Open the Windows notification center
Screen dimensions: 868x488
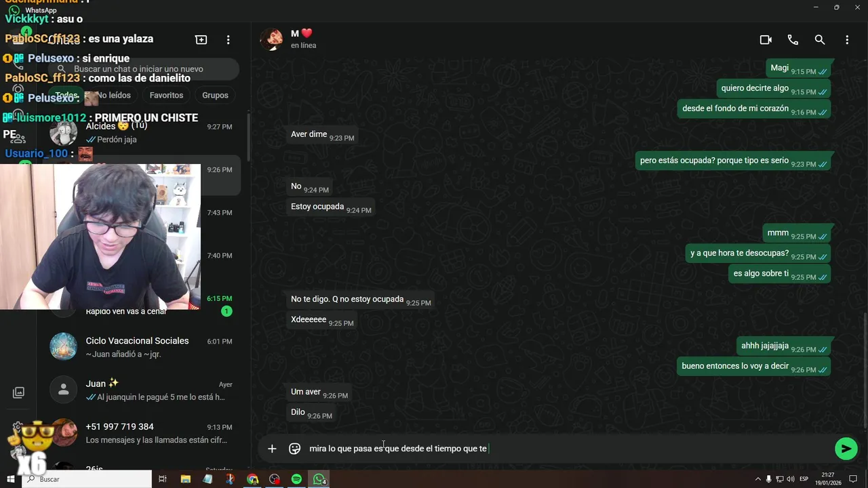(854, 479)
